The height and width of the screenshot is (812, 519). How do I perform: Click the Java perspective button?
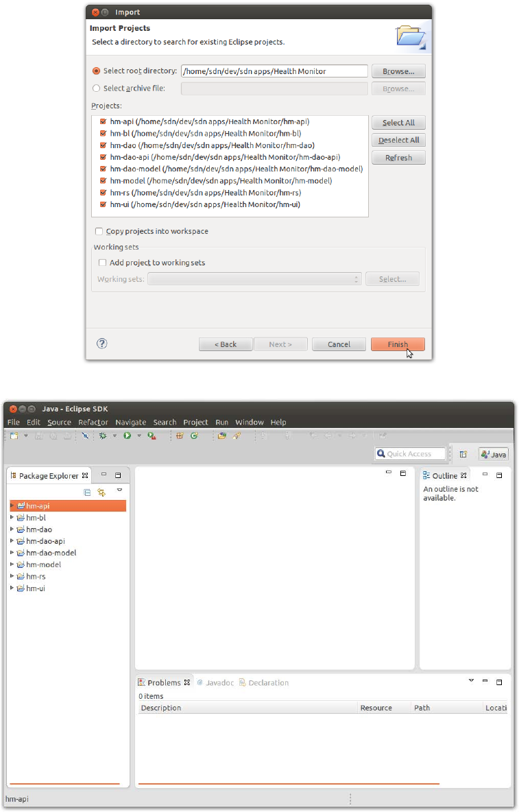[x=493, y=454]
